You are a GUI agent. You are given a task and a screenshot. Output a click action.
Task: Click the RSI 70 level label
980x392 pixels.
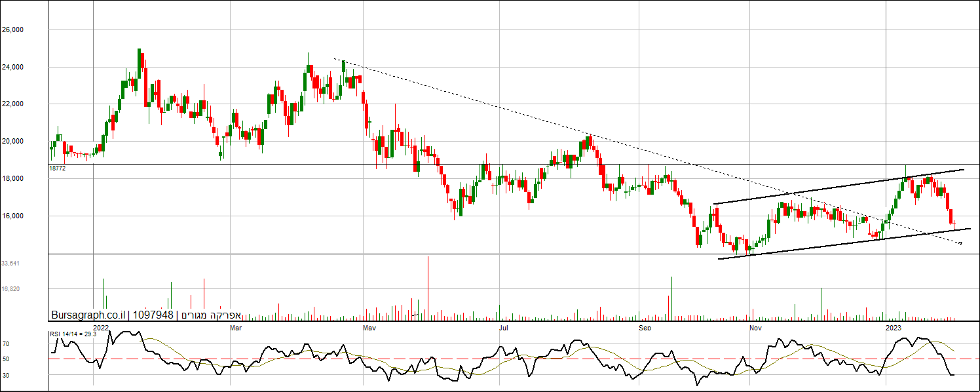[x=5, y=343]
